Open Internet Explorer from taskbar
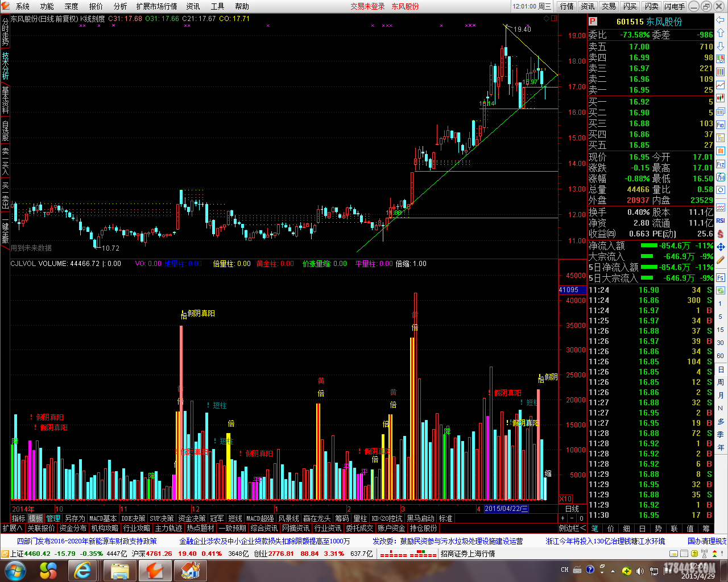 point(82,570)
